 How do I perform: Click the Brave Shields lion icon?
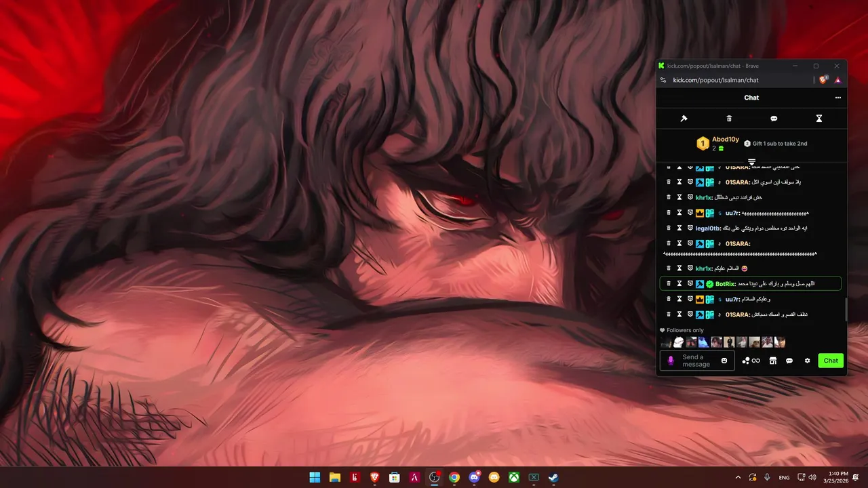pos(823,80)
